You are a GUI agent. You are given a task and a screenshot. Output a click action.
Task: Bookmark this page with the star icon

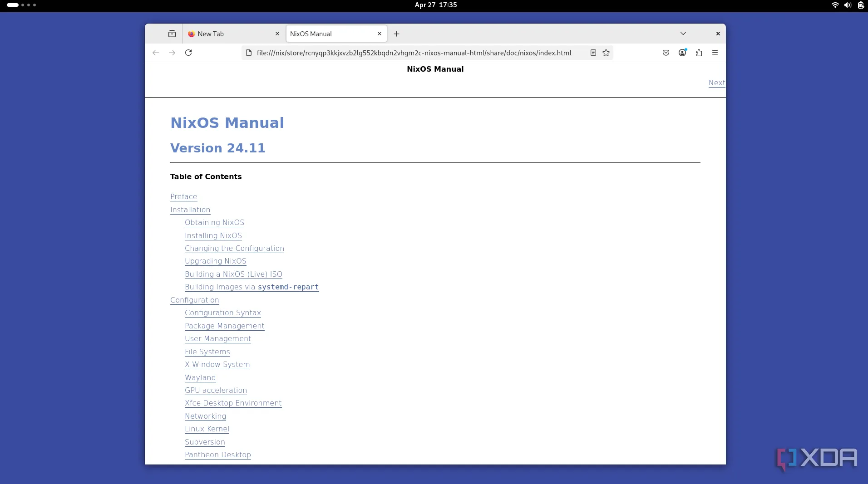point(606,53)
